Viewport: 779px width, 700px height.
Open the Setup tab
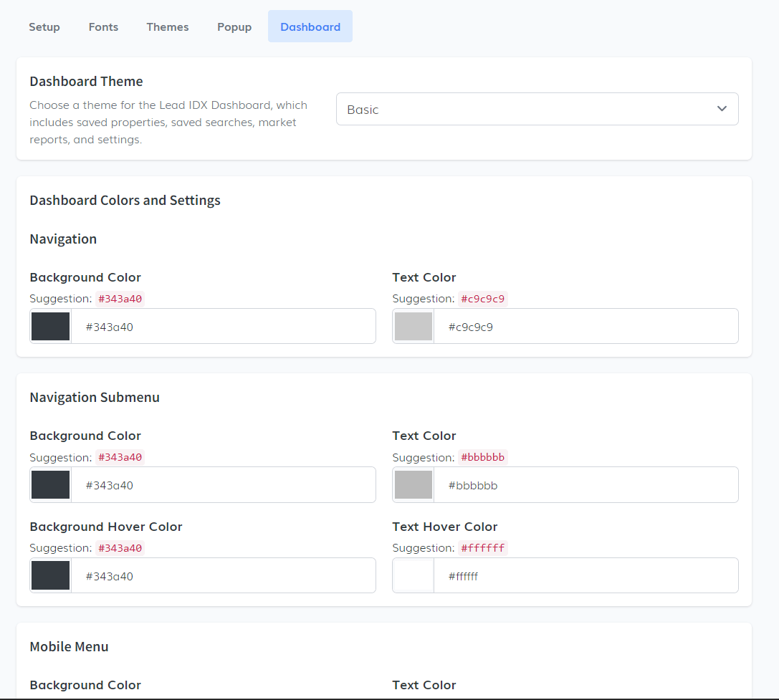[44, 27]
